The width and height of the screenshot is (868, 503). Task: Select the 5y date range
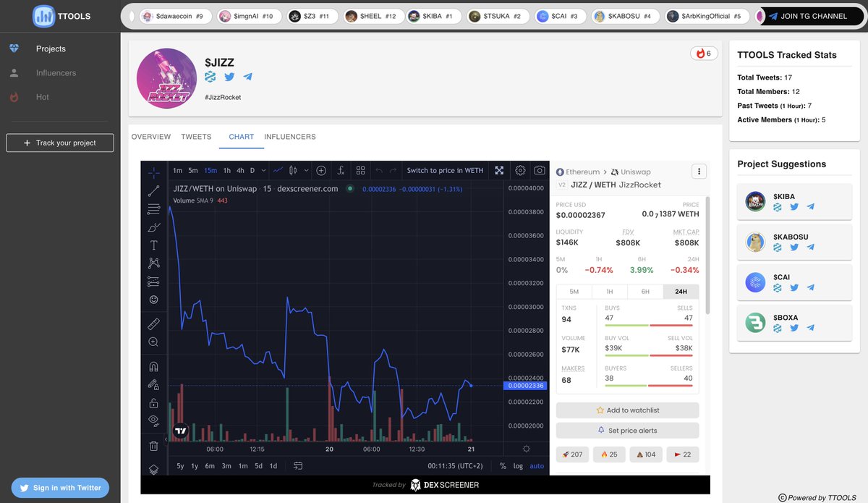point(180,466)
